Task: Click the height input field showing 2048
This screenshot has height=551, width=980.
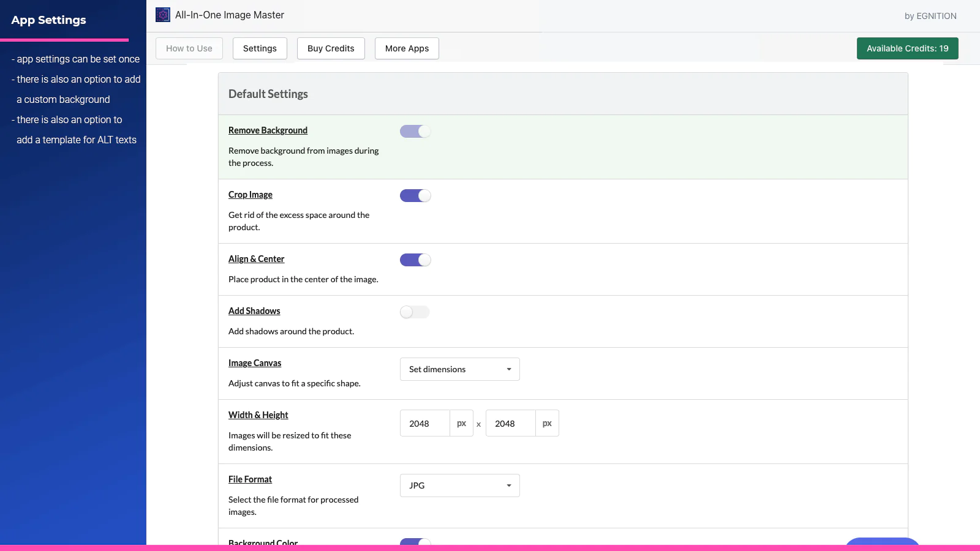Action: coord(510,424)
